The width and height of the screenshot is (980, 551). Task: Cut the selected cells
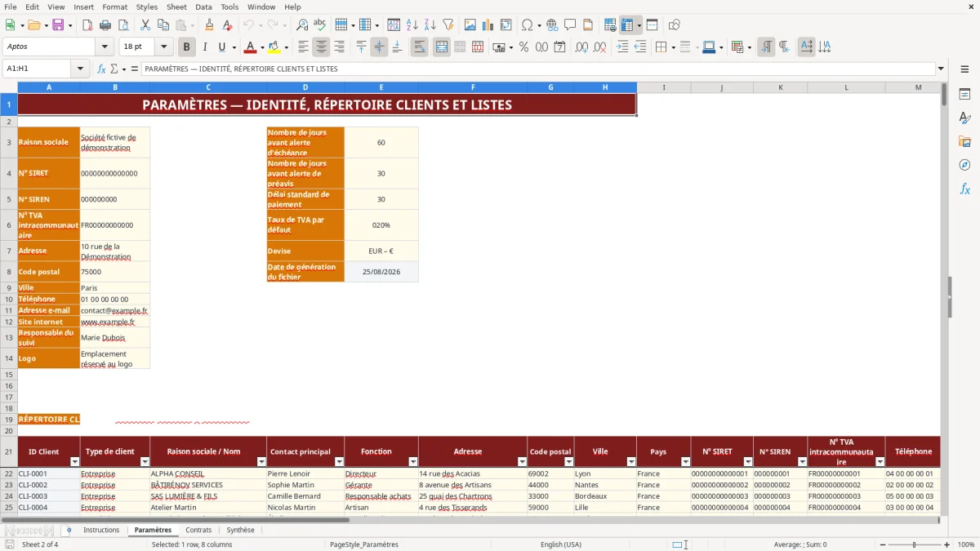pyautogui.click(x=145, y=25)
